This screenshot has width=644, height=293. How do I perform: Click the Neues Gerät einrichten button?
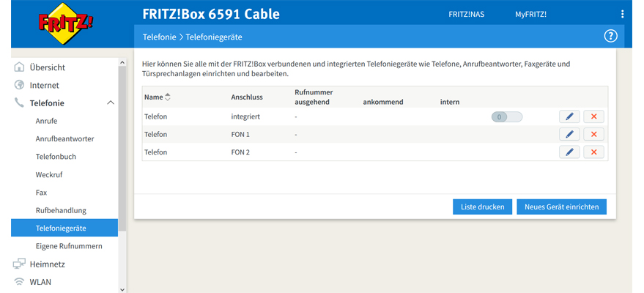(x=561, y=207)
